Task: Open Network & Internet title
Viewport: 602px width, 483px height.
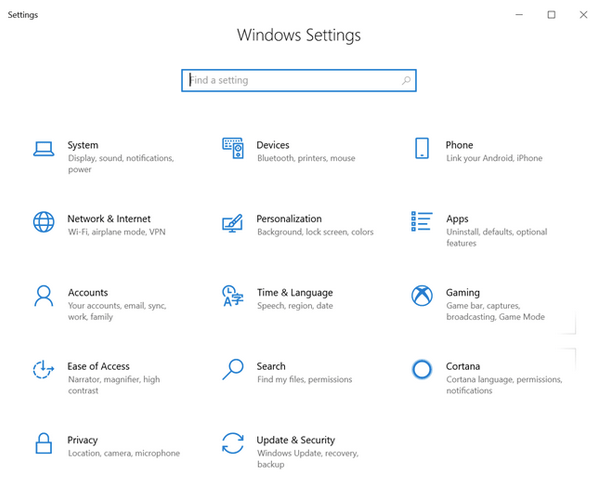Action: click(x=109, y=219)
